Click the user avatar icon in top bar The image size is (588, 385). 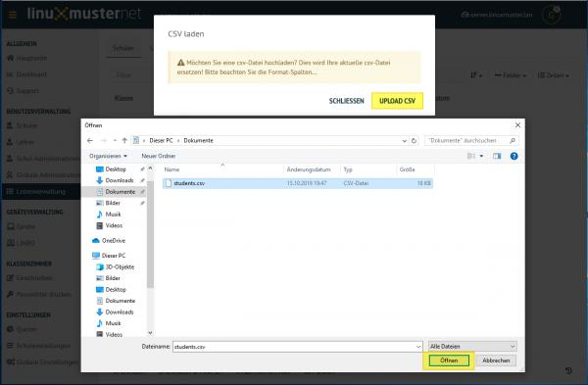coord(551,15)
